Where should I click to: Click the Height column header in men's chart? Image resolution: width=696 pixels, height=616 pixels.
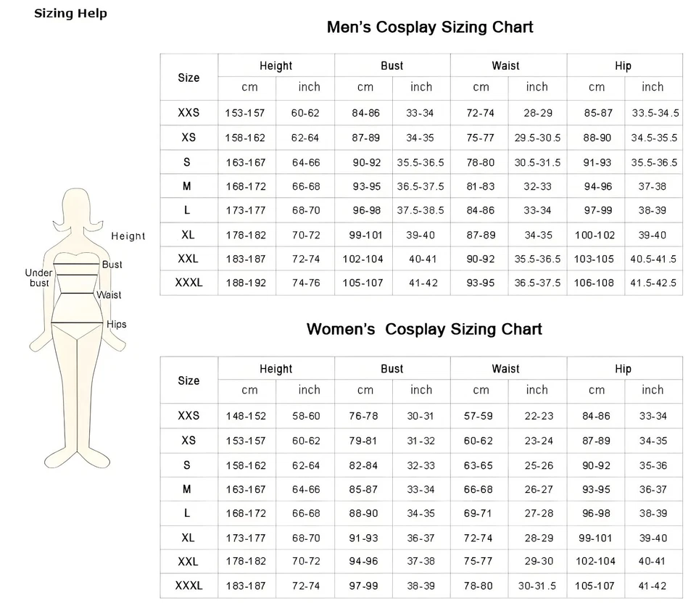[x=275, y=66]
